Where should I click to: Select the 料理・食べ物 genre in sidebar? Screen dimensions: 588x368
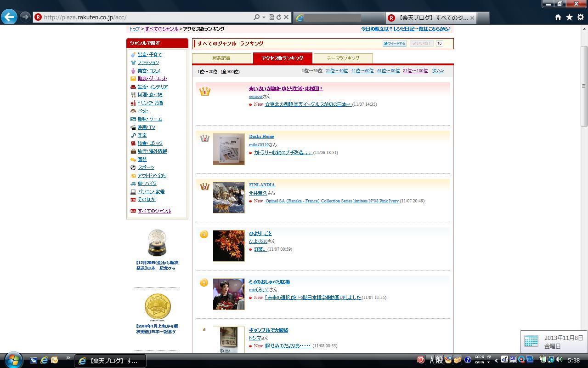click(x=150, y=95)
